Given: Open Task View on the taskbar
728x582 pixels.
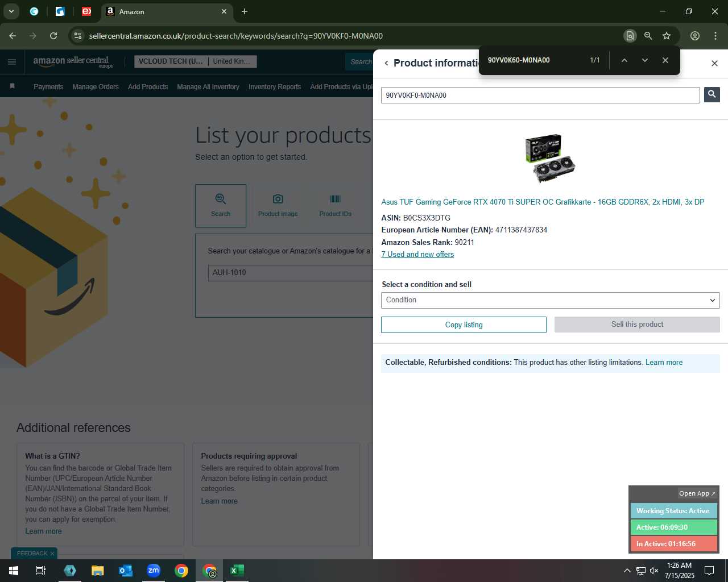Looking at the screenshot, I should click(41, 571).
